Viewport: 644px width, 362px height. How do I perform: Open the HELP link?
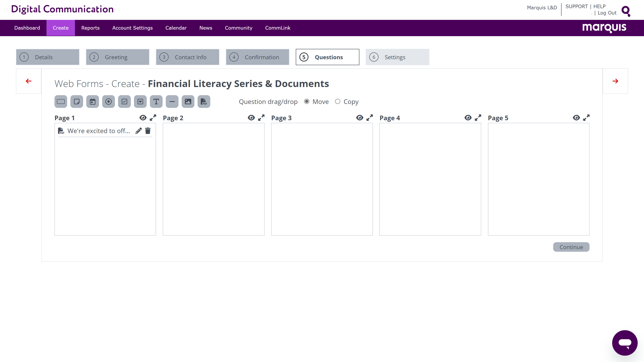click(x=599, y=6)
